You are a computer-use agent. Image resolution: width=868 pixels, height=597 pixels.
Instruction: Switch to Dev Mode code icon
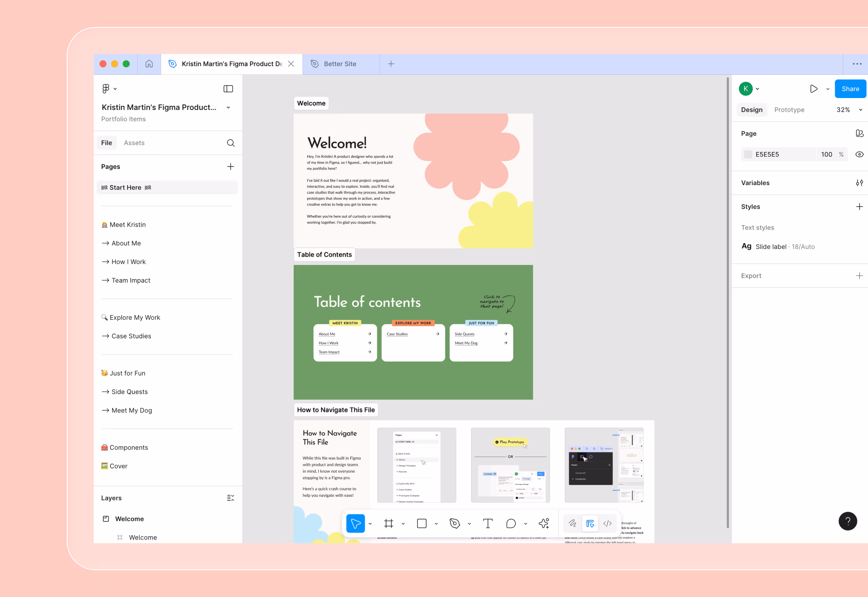(607, 523)
